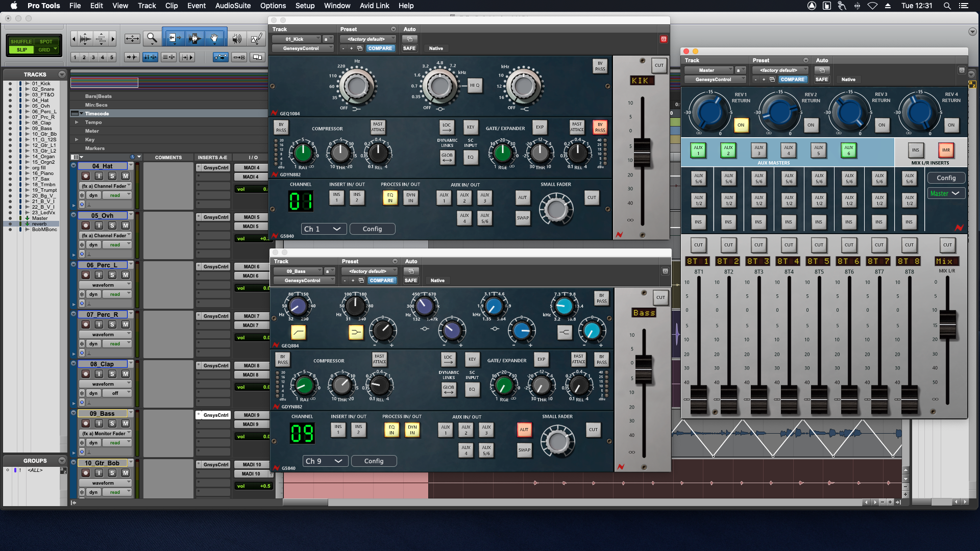Pick the Pencil tool
The width and height of the screenshot is (980, 551).
pyautogui.click(x=256, y=38)
